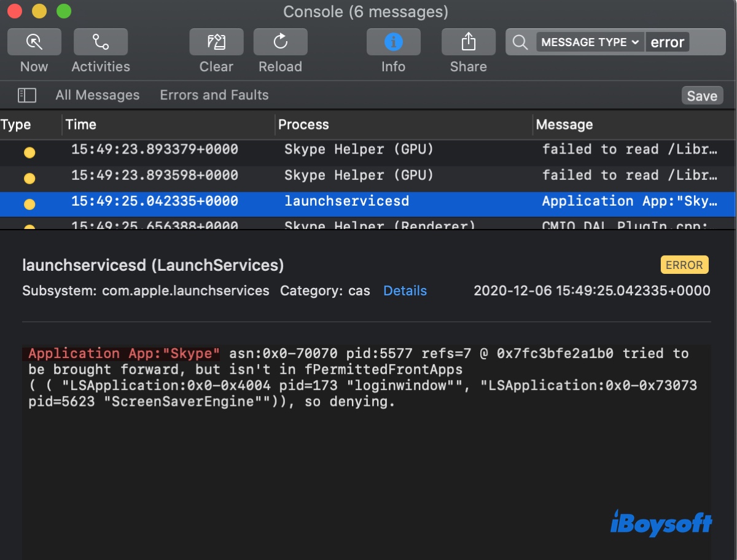This screenshot has height=560, width=737.
Task: Clear the console log messages
Action: [216, 42]
